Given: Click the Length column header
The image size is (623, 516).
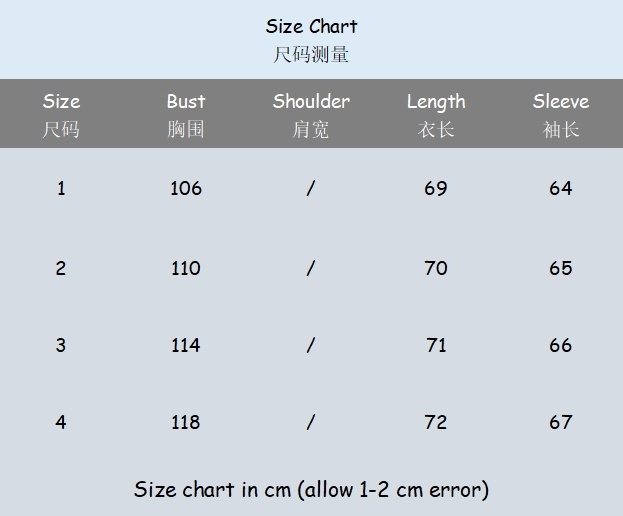Looking at the screenshot, I should (x=436, y=102).
